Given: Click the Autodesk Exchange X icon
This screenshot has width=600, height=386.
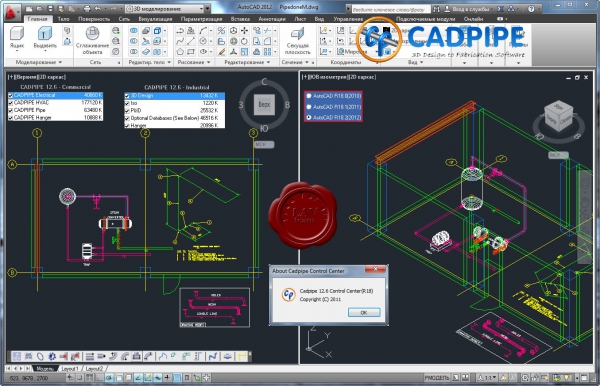Looking at the screenshot, I should (501, 8).
